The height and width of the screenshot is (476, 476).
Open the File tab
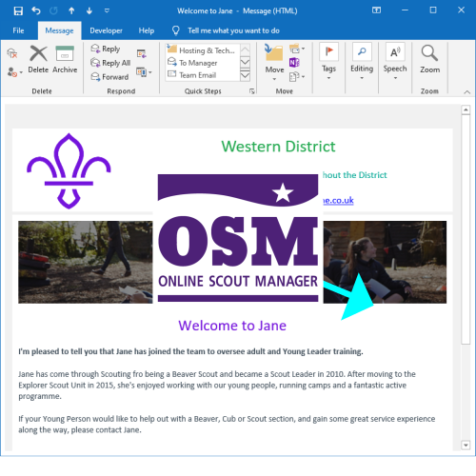[x=18, y=30]
